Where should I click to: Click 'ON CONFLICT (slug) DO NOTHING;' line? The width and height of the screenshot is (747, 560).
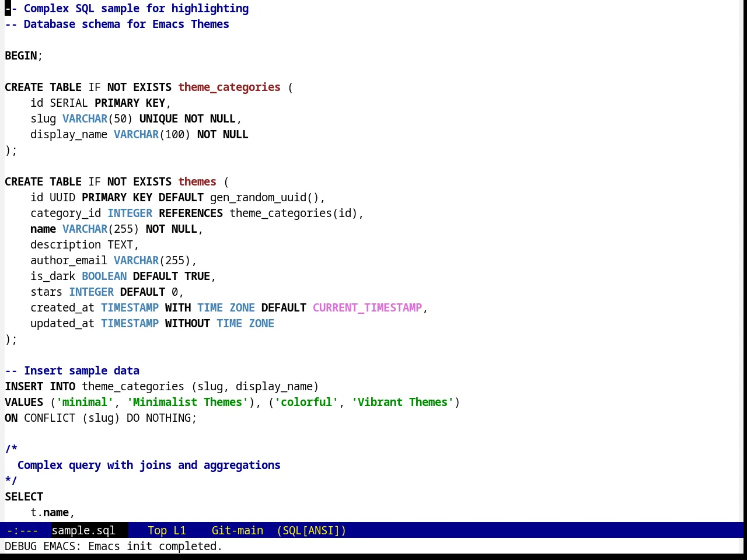[x=101, y=418]
